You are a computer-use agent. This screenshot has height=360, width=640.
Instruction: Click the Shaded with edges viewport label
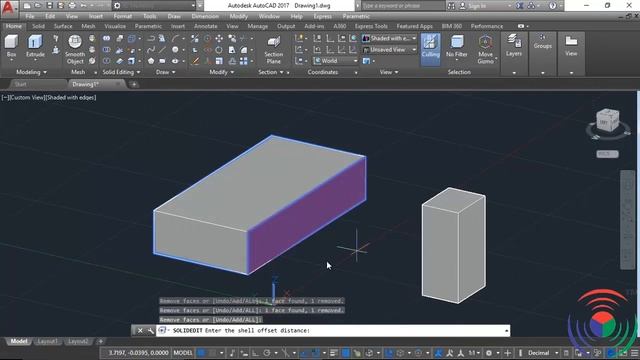coord(71,98)
